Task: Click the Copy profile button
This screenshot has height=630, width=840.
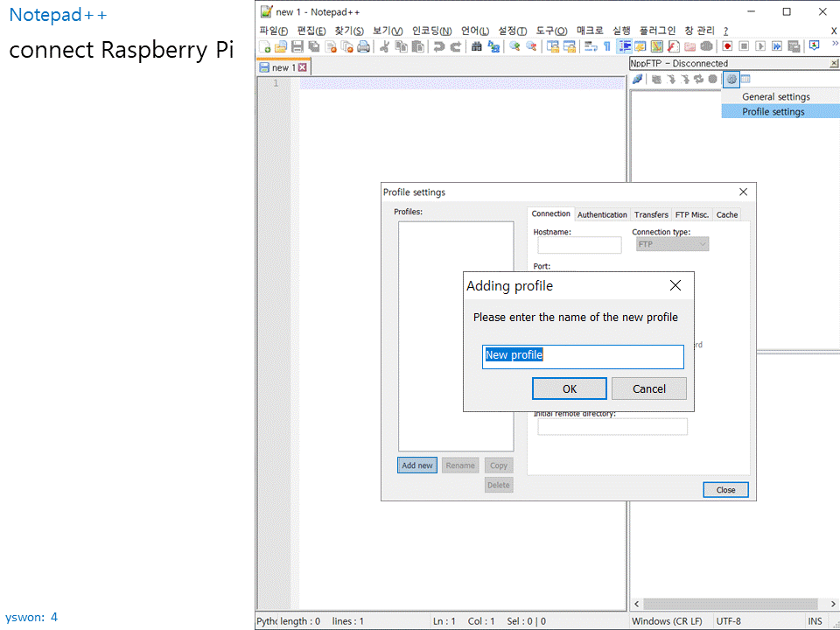Action: [499, 465]
